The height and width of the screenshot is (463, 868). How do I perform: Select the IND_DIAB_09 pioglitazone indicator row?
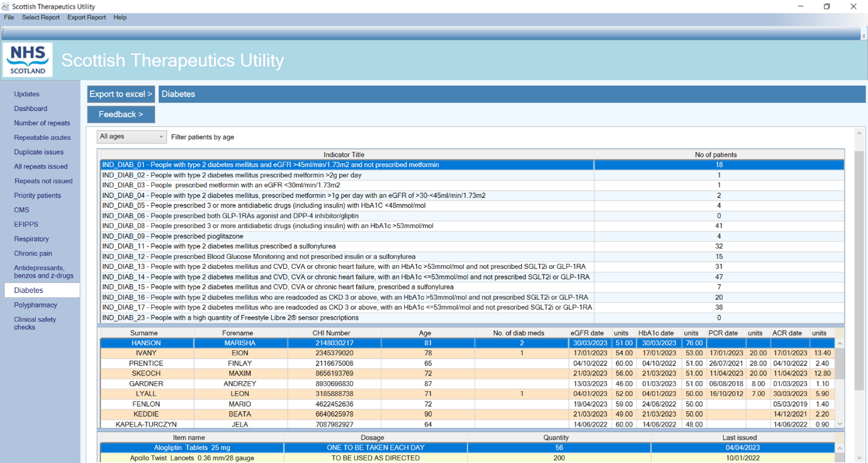click(346, 236)
